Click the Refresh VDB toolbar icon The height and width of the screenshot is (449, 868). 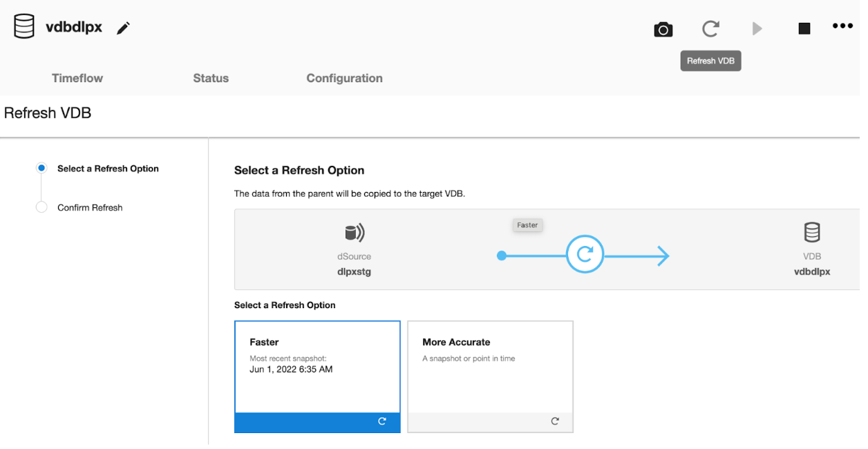click(x=710, y=28)
